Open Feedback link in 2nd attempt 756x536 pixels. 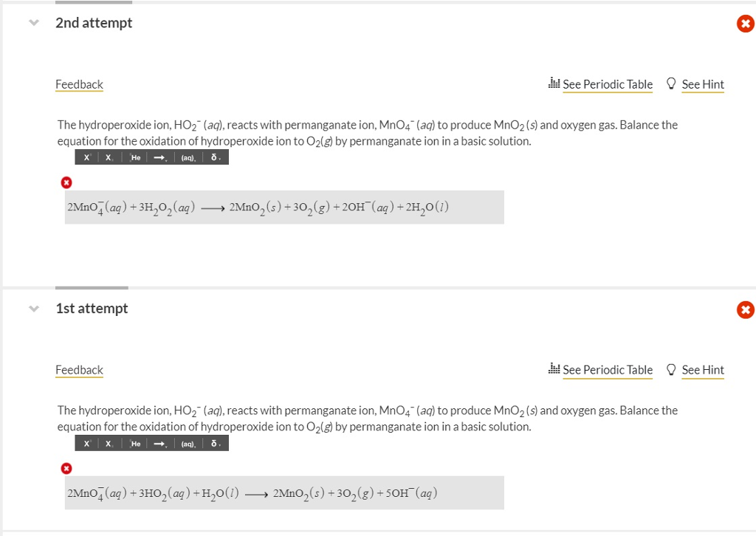(79, 84)
